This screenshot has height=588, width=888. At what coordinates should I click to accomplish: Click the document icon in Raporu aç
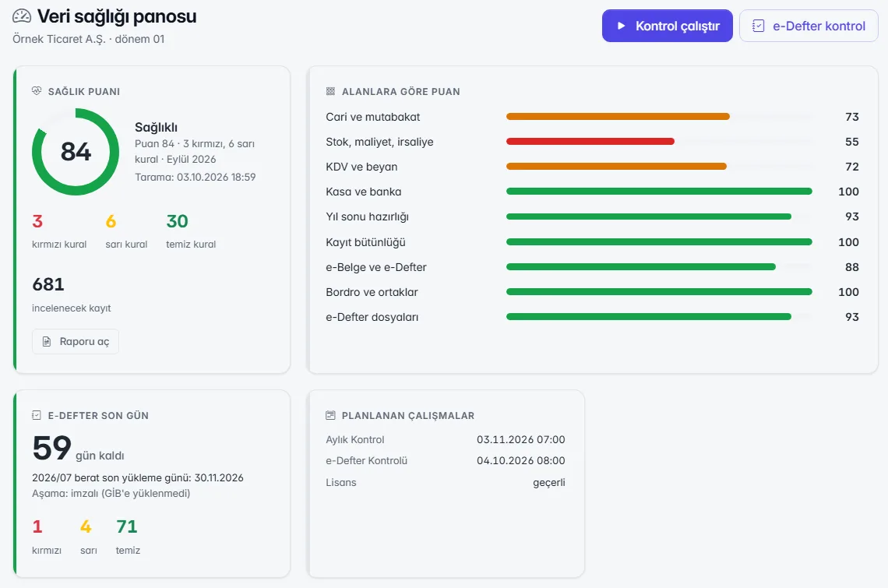coord(47,342)
